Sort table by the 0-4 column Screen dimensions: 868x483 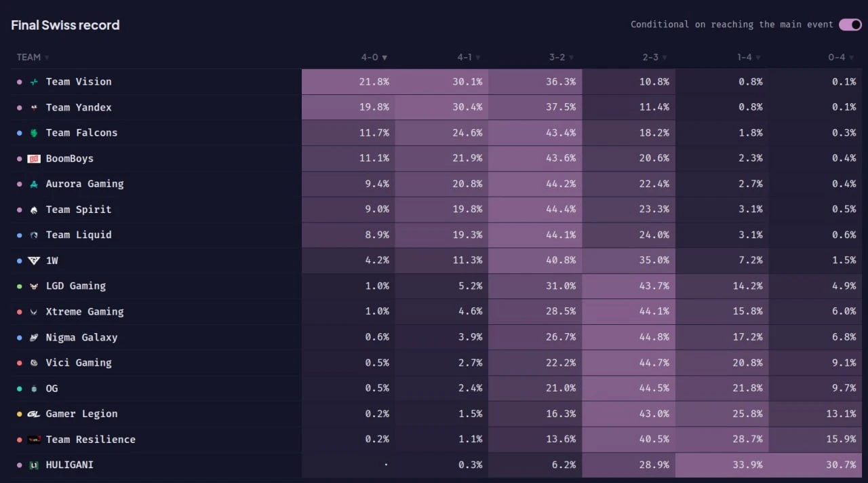(x=841, y=57)
